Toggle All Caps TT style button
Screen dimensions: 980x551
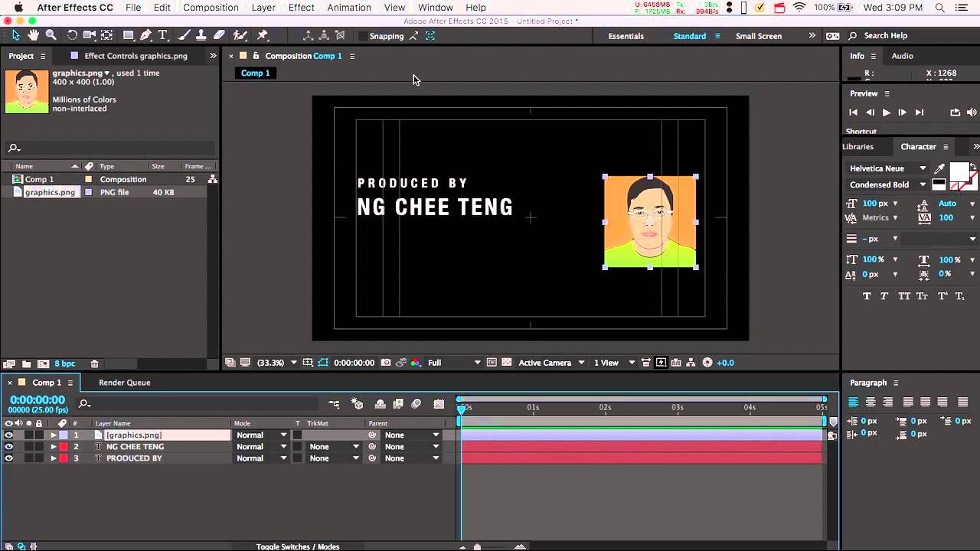pyautogui.click(x=903, y=296)
